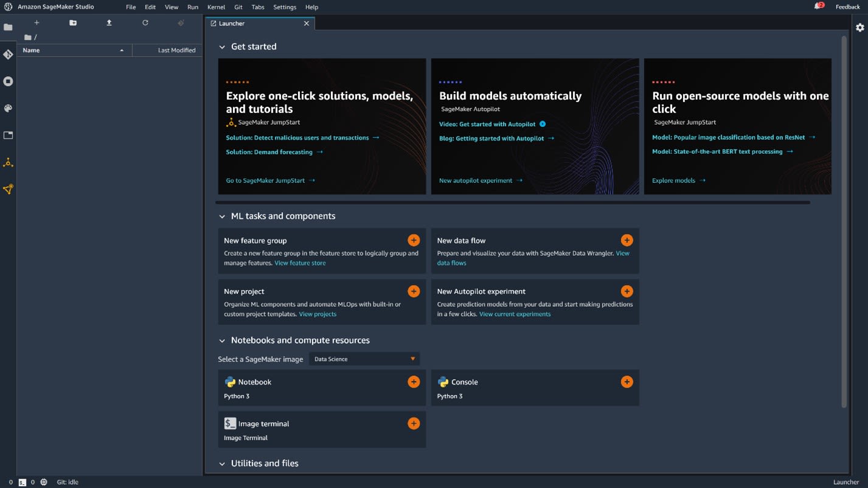Image resolution: width=868 pixels, height=488 pixels.
Task: Click plus icon to create Notebook
Action: pyautogui.click(x=414, y=382)
